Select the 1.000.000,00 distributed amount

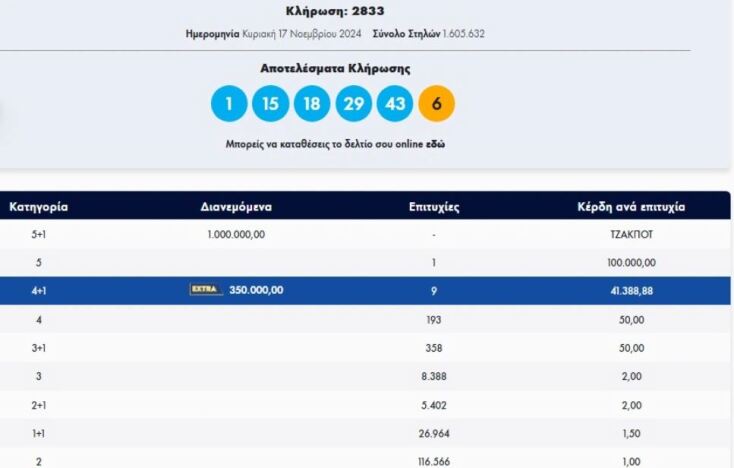(237, 234)
